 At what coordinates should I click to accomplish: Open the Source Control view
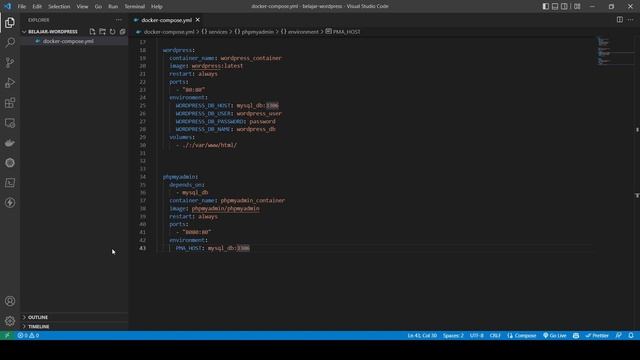point(10,62)
